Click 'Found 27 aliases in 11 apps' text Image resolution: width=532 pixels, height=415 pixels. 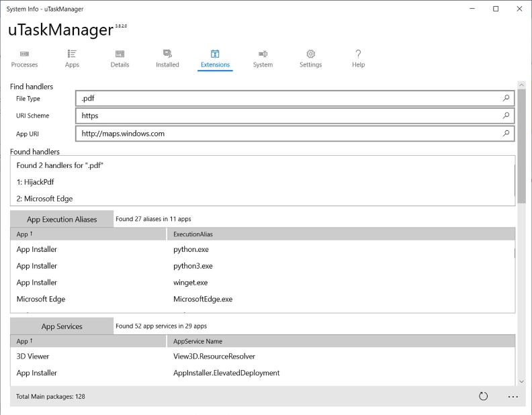153,219
